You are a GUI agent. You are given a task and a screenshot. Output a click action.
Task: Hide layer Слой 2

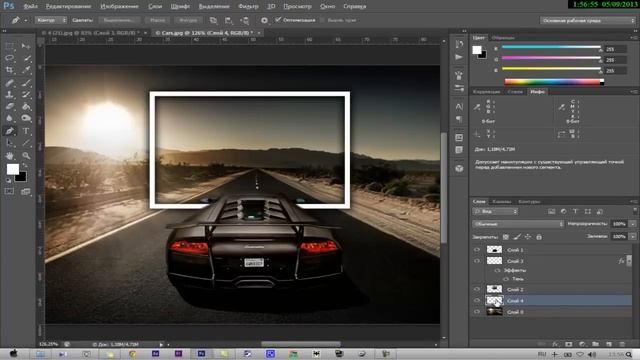[477, 289]
